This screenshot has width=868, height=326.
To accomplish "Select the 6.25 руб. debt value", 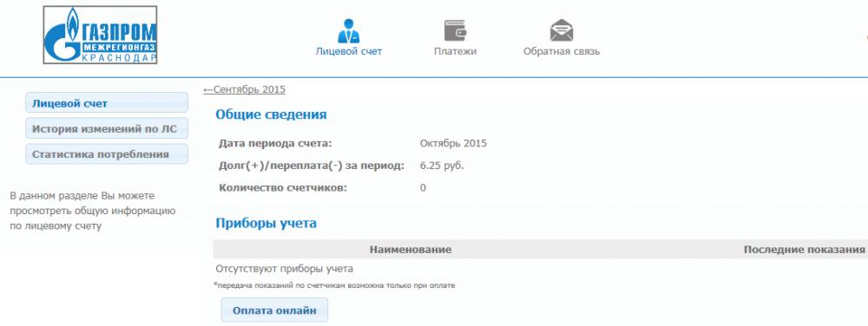I will (x=442, y=166).
